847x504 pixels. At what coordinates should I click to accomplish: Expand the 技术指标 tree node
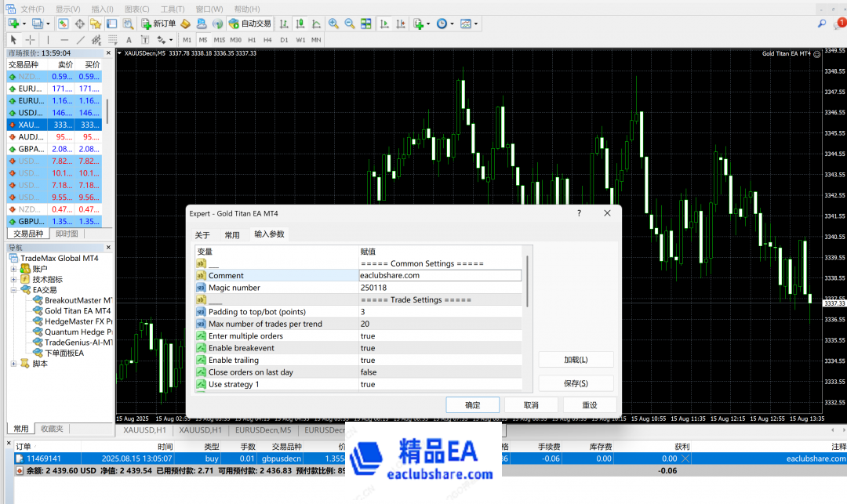click(x=13, y=279)
